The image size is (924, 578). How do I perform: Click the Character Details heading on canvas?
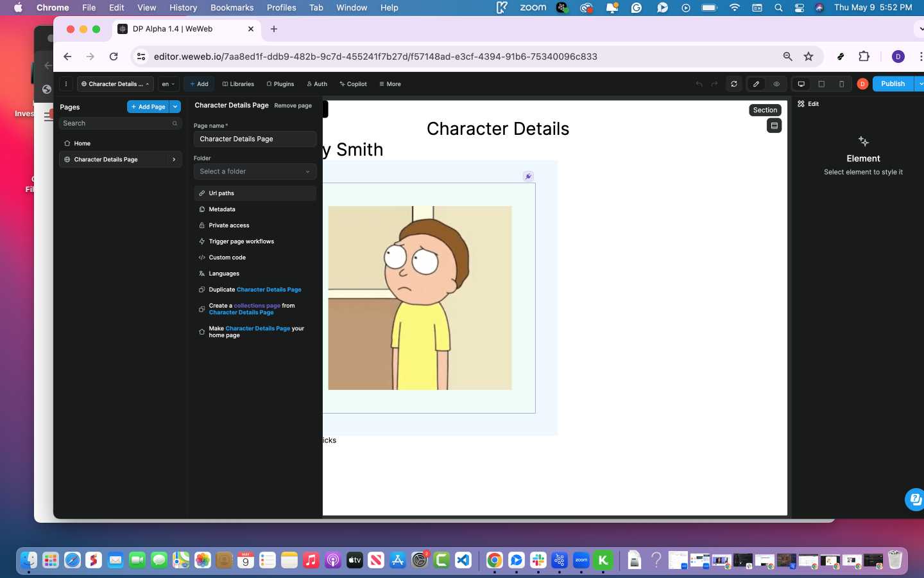click(498, 128)
